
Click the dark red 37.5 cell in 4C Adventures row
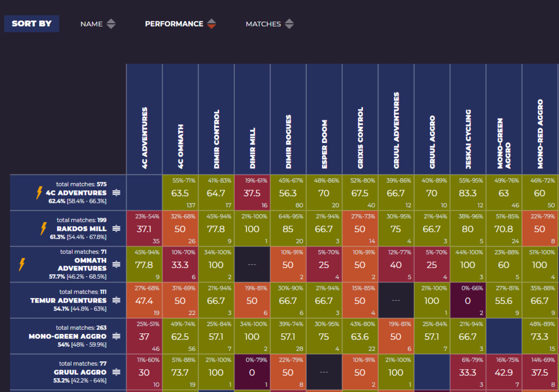point(252,193)
